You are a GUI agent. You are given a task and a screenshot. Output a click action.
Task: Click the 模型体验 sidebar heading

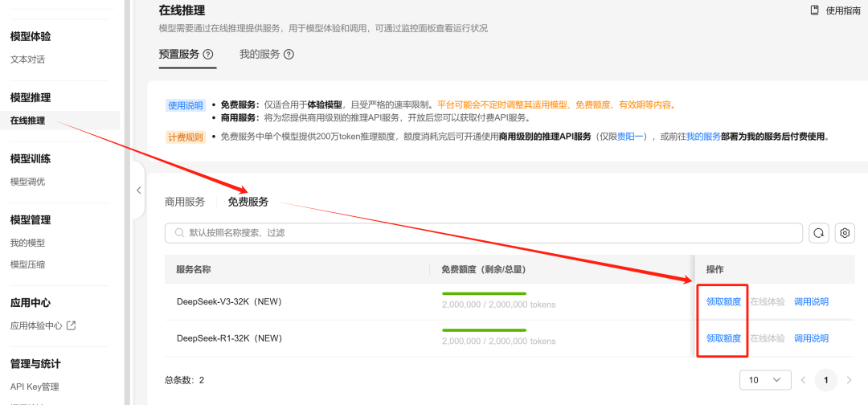click(31, 36)
